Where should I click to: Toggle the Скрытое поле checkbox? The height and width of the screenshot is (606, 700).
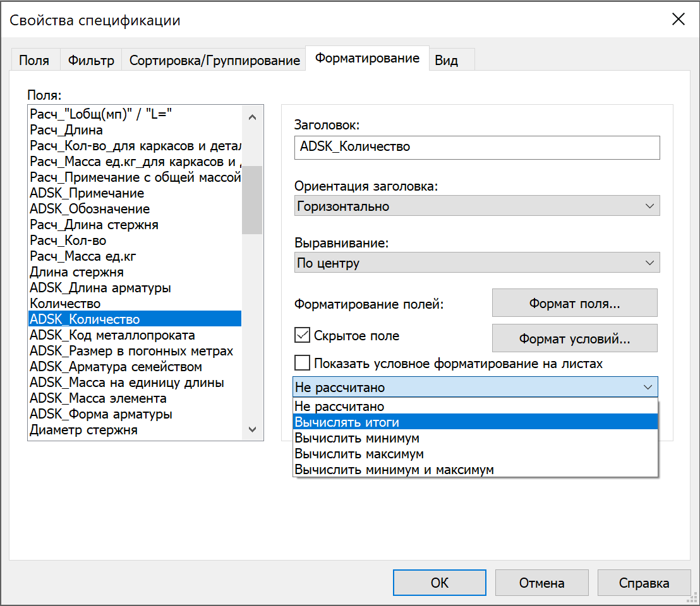303,335
